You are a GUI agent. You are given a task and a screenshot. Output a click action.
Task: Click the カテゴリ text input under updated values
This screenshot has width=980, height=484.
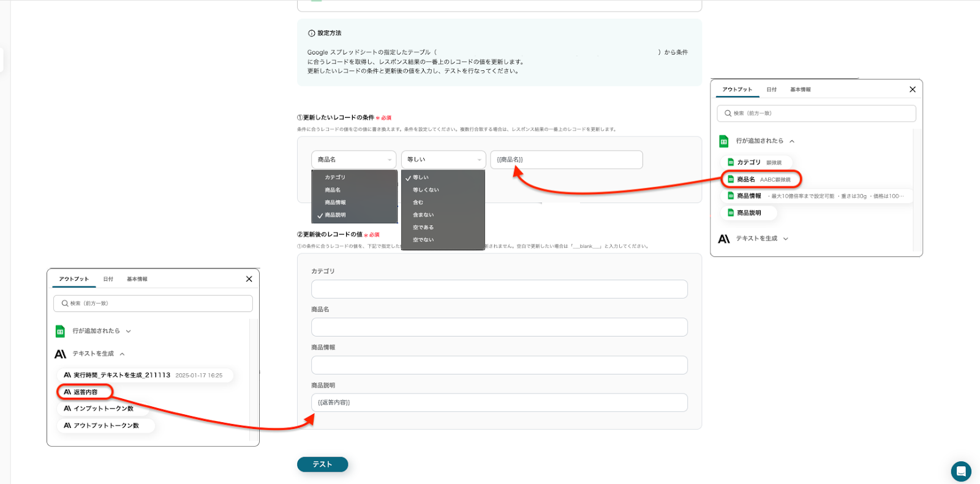click(x=499, y=289)
